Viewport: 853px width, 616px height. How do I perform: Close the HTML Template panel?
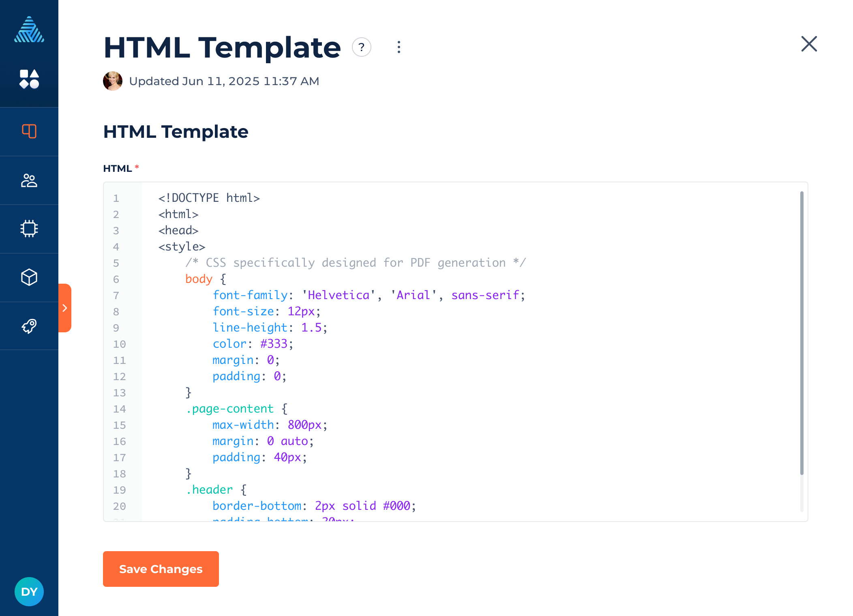tap(809, 44)
